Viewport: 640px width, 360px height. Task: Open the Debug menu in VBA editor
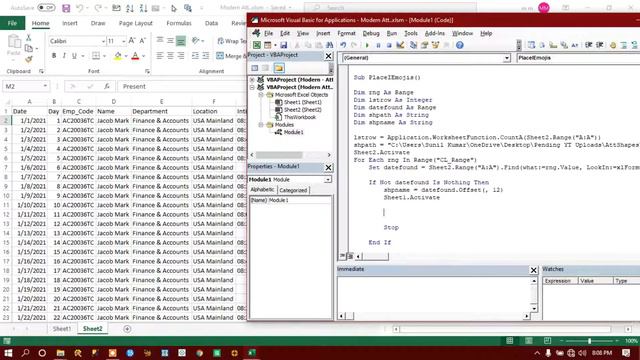pyautogui.click(x=371, y=33)
